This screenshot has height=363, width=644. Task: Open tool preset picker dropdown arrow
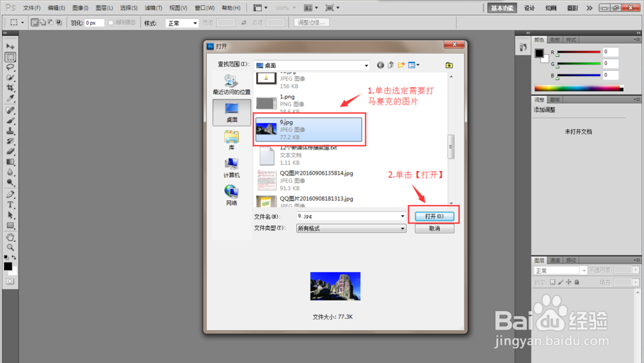pos(22,23)
